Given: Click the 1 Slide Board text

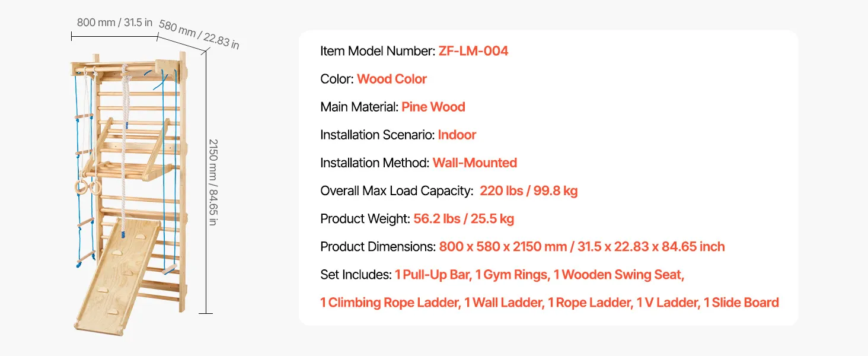Looking at the screenshot, I should pos(741,303).
